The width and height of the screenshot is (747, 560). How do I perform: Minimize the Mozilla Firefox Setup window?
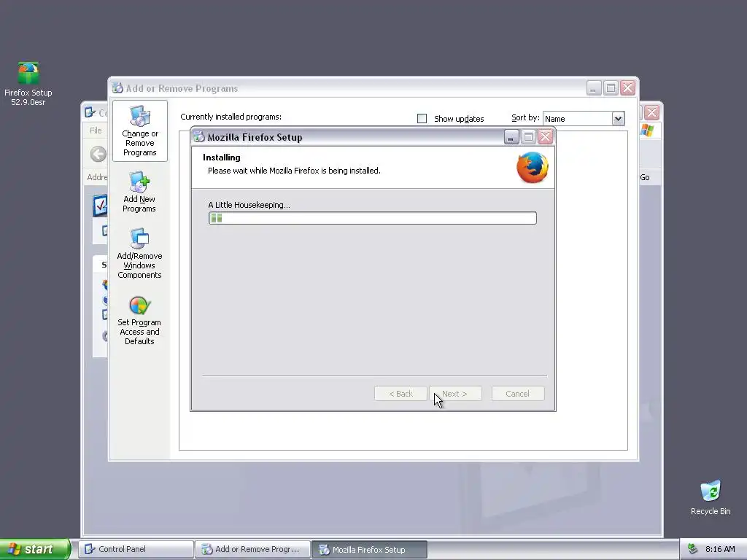click(511, 137)
